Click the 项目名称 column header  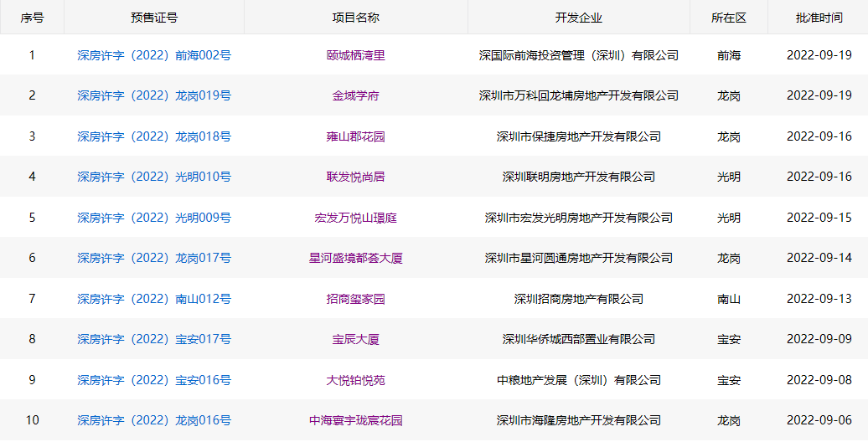point(355,18)
